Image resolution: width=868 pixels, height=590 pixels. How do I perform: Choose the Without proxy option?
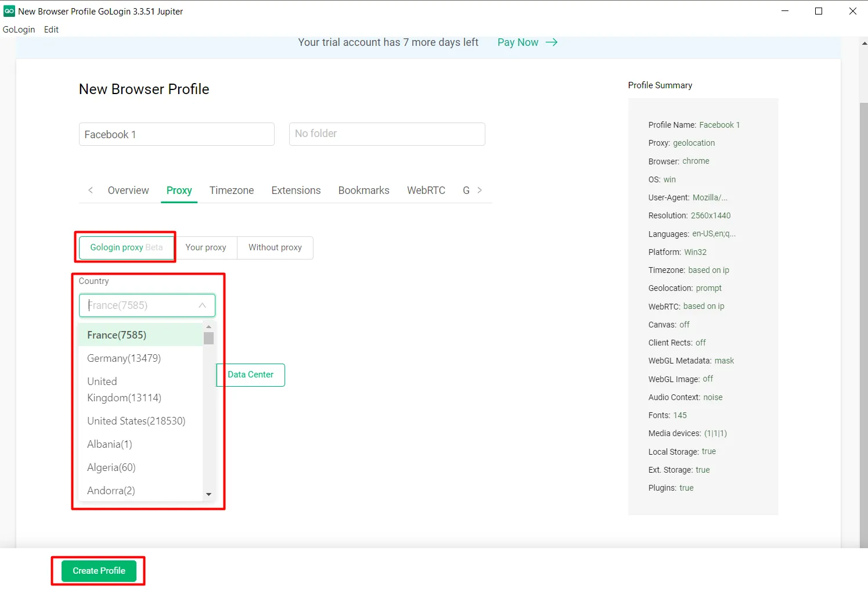pos(275,247)
